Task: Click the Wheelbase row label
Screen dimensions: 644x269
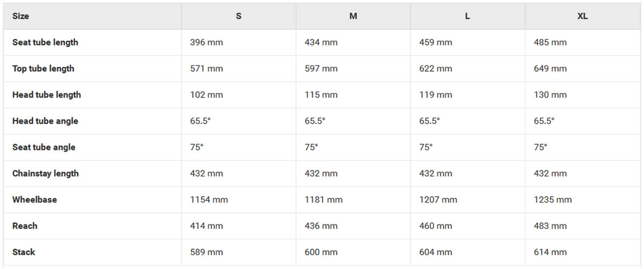Action: pyautogui.click(x=34, y=200)
